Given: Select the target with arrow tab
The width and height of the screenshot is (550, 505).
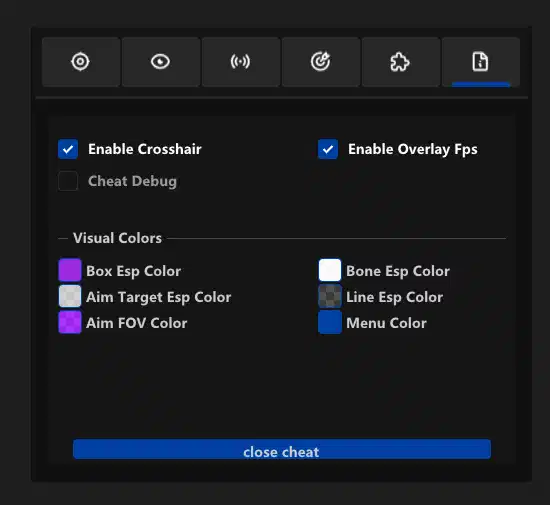Looking at the screenshot, I should coord(321,62).
